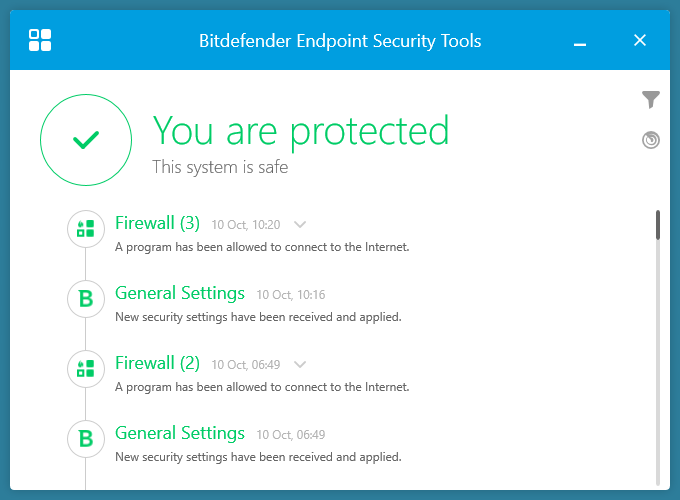The image size is (680, 500).
Task: Expand the Firewall (2) event chevron
Action: click(x=299, y=365)
